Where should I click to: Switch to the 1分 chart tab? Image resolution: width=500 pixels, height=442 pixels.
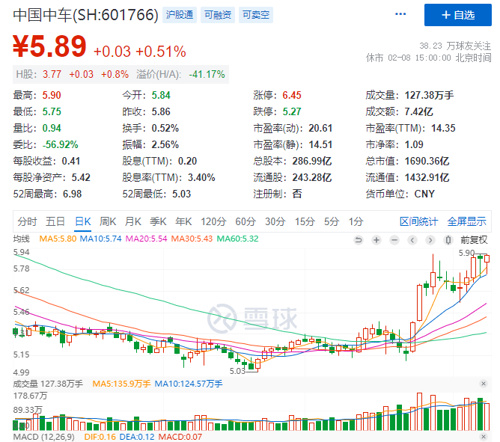[x=356, y=221]
